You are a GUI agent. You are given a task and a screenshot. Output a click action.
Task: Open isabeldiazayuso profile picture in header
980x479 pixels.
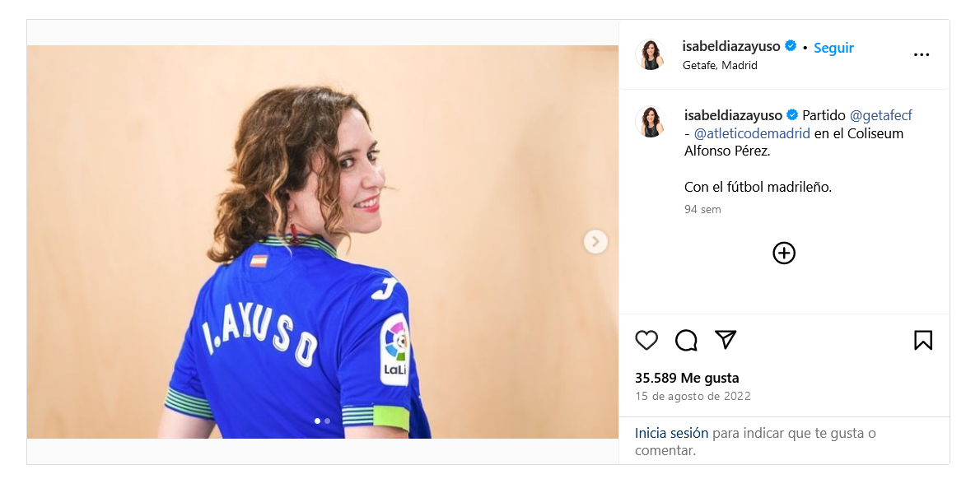[x=651, y=55]
